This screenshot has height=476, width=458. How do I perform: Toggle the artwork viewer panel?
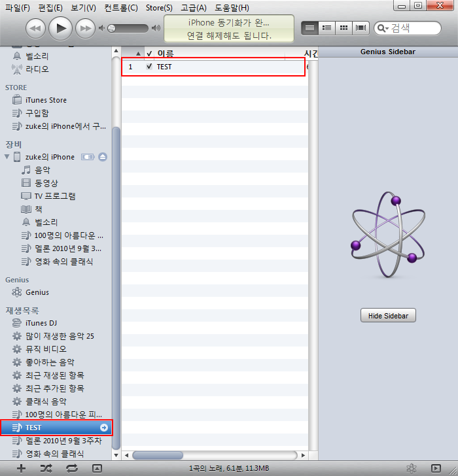97,468
